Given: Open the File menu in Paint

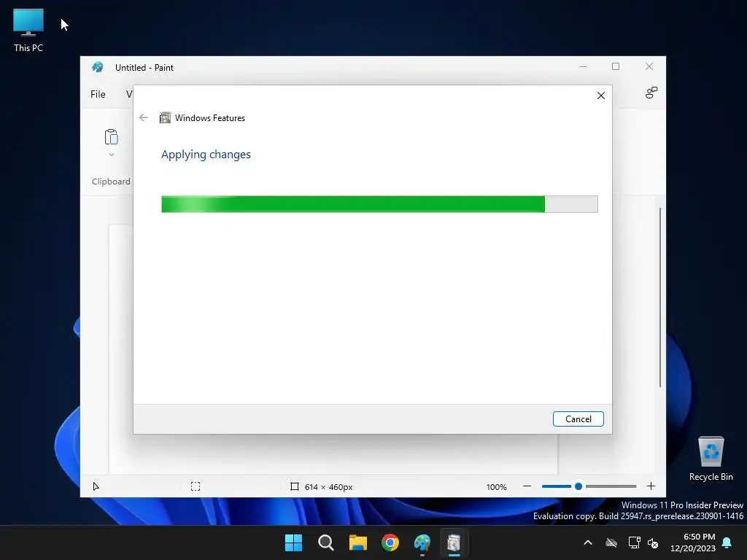Looking at the screenshot, I should tap(98, 94).
